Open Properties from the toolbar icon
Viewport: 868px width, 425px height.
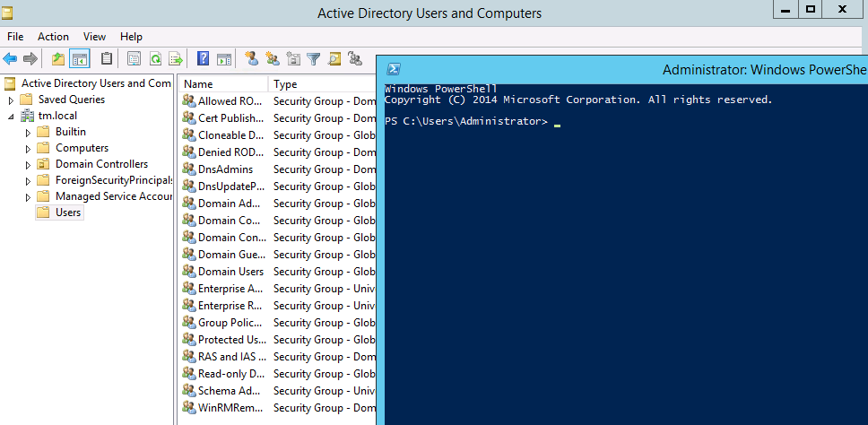pos(134,58)
